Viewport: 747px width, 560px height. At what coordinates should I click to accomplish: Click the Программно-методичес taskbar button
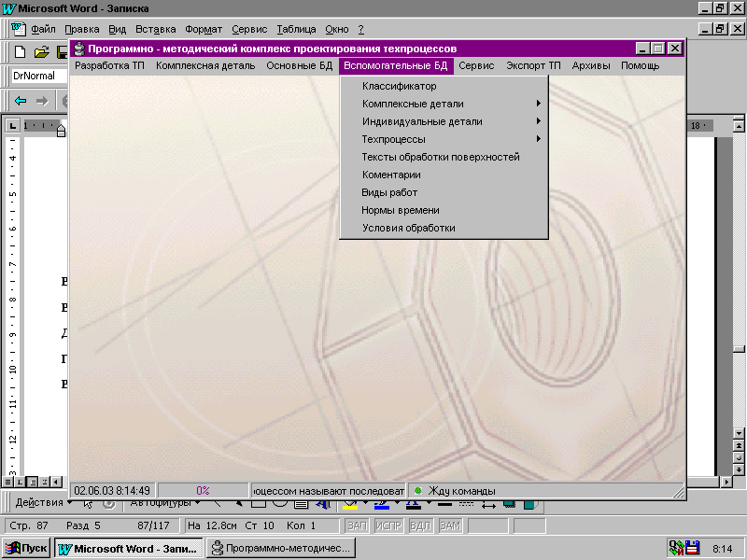pyautogui.click(x=283, y=549)
